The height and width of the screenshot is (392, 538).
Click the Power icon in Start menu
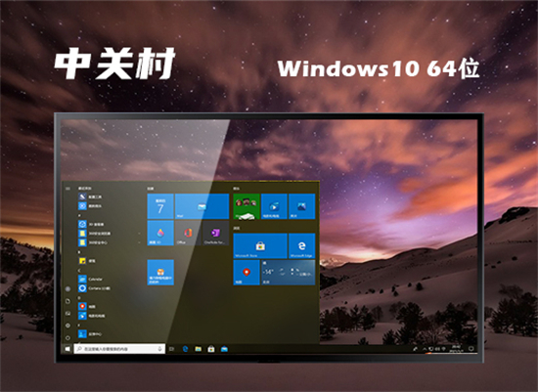pyautogui.click(x=67, y=337)
